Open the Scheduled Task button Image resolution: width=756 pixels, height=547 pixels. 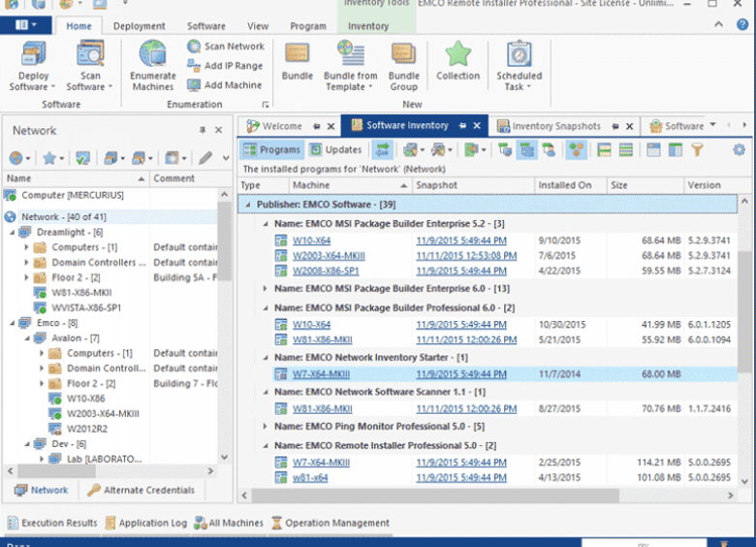pos(520,67)
